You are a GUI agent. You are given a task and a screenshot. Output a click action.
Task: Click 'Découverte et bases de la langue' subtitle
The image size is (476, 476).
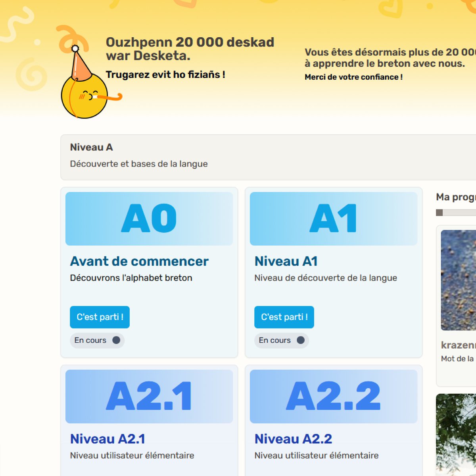[139, 164]
